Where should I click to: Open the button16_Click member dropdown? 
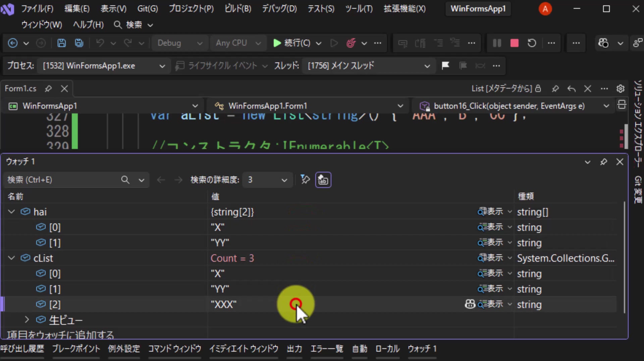tap(513, 106)
